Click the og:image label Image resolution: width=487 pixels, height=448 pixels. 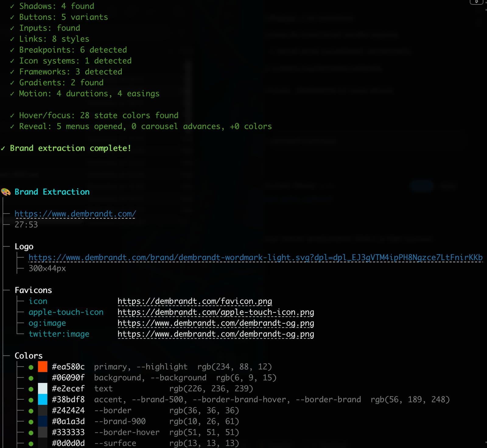[47, 323]
